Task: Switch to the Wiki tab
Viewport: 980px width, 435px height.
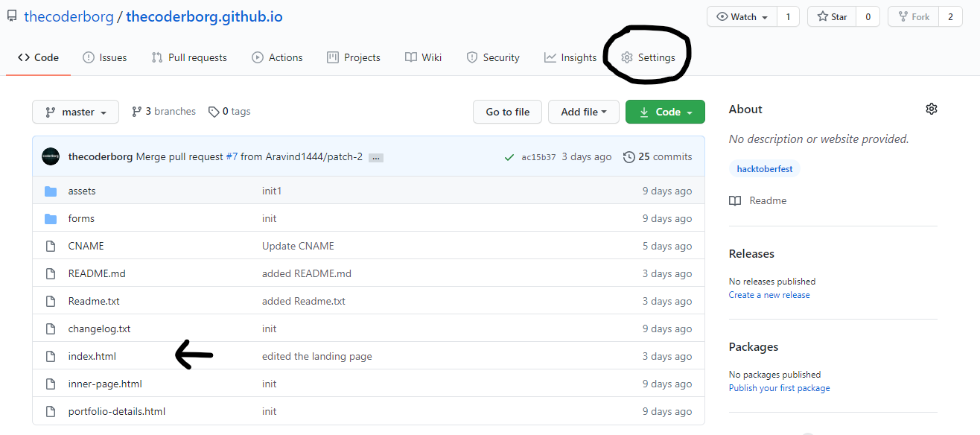Action: click(423, 57)
